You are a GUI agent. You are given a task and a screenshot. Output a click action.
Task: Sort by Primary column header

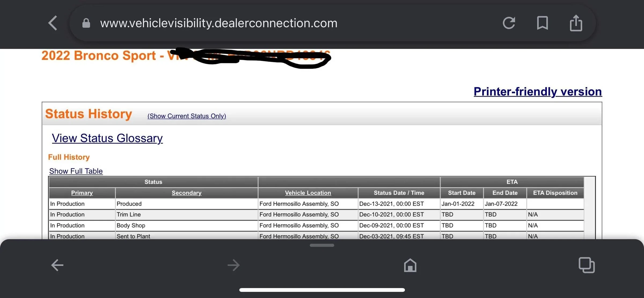(82, 193)
